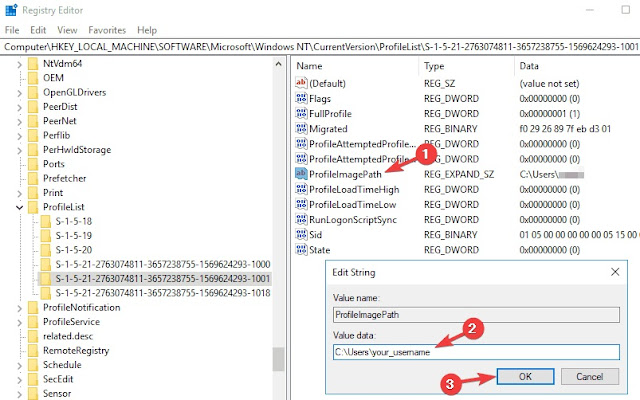Screen dimensions: 640x400
Task: Expand the PeerDist key
Action: click(19, 107)
